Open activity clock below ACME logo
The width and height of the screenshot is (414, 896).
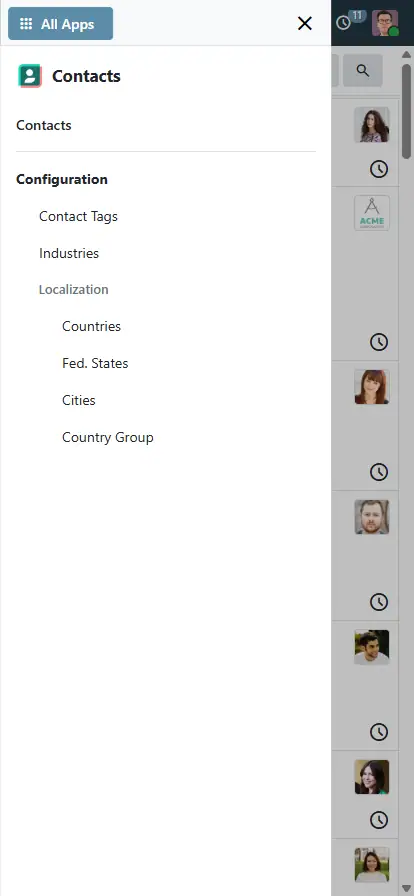tap(379, 342)
